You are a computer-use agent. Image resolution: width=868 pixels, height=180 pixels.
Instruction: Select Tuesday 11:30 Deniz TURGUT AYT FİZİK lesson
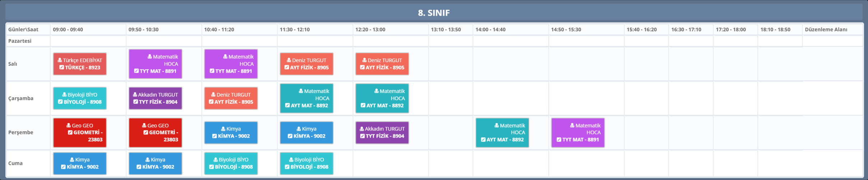306,64
